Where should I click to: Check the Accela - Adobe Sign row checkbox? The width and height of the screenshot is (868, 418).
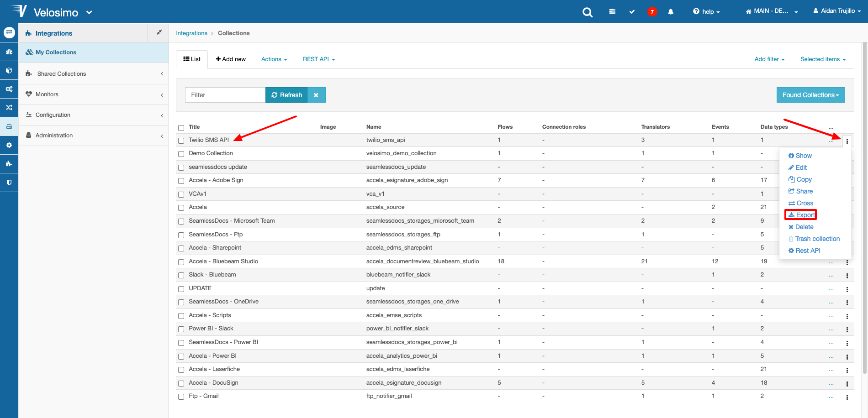point(181,181)
